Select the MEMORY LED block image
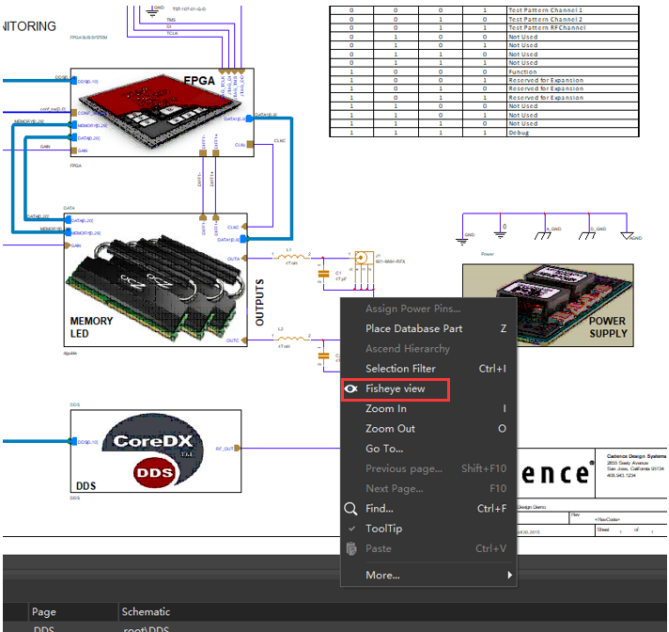 (156, 280)
